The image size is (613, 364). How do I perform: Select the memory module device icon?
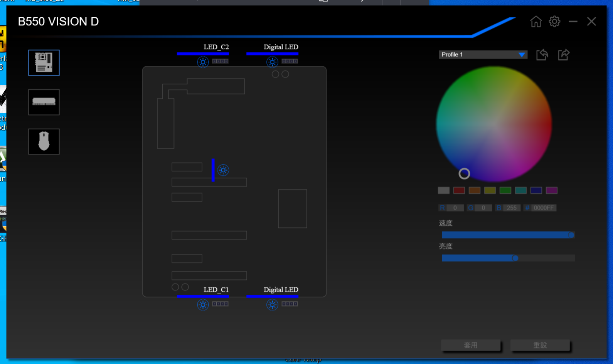pyautogui.click(x=44, y=102)
